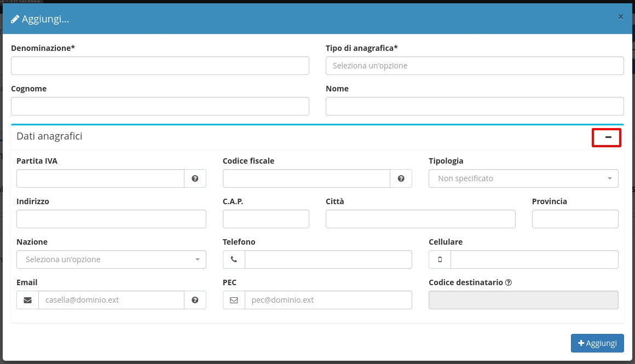
Task: Click the Codice fiscale help question icon
Action: click(401, 178)
